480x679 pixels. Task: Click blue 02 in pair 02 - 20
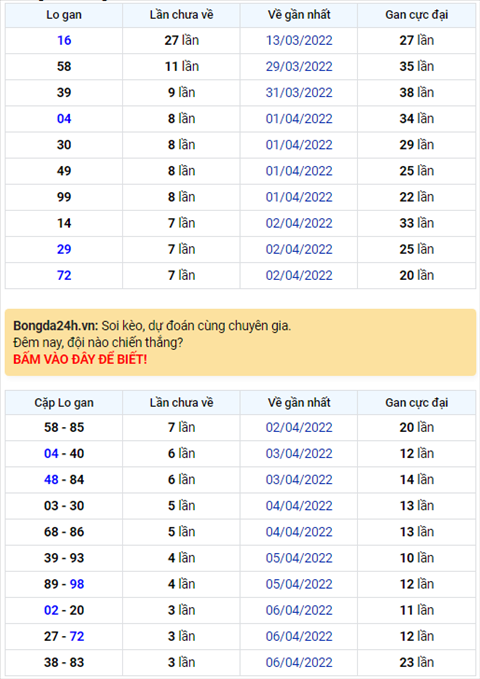(x=51, y=610)
